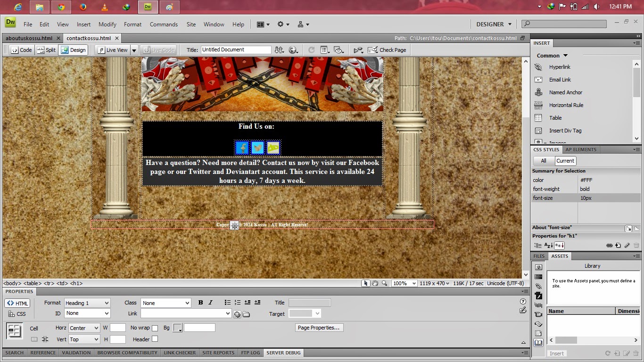Apply an unordered list in Properties
The width and height of the screenshot is (644, 362).
click(x=228, y=303)
